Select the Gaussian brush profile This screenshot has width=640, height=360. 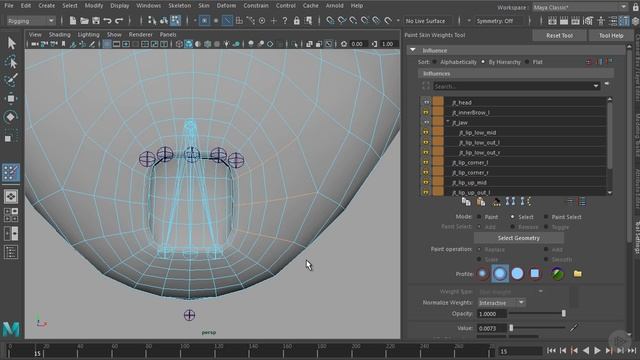(482, 273)
